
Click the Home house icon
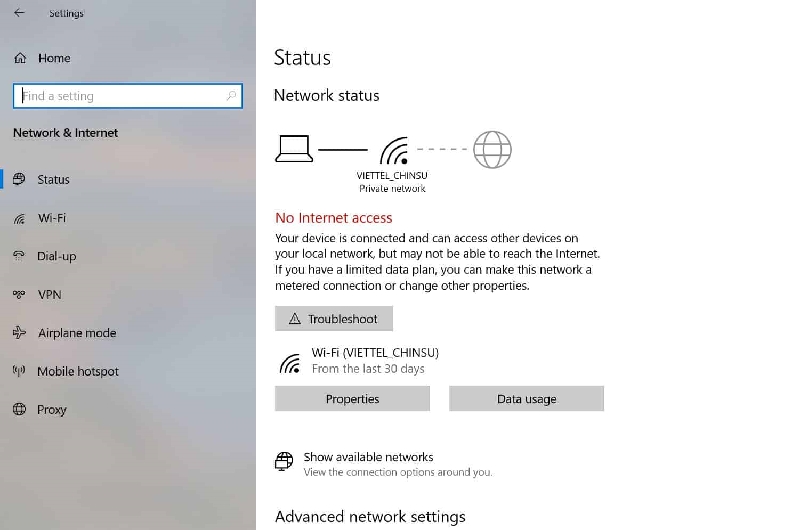(x=20, y=58)
